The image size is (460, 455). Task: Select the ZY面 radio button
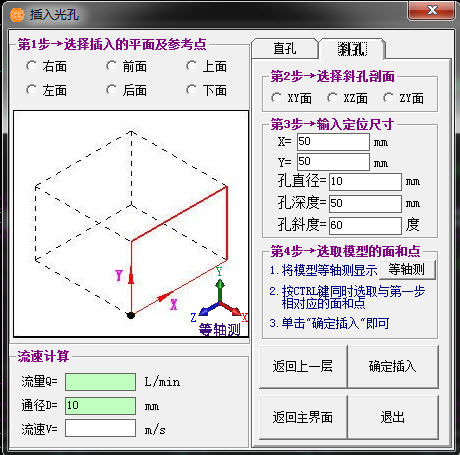(x=403, y=98)
